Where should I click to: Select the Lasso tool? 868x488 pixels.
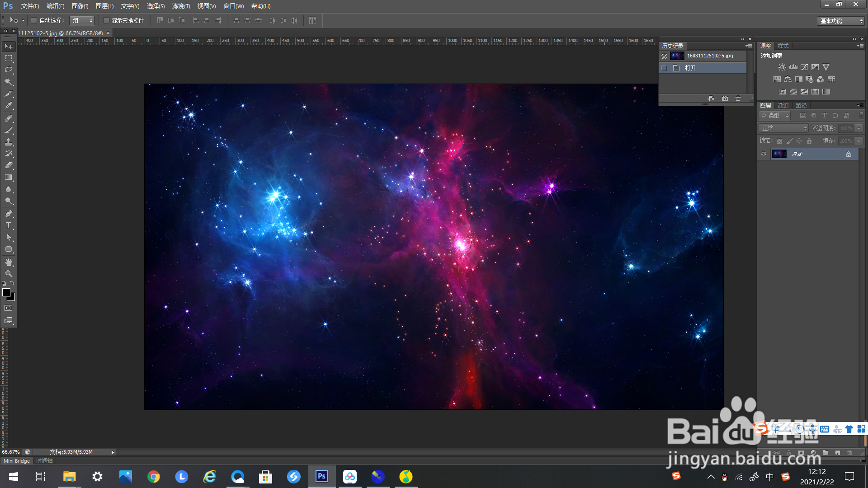[9, 70]
